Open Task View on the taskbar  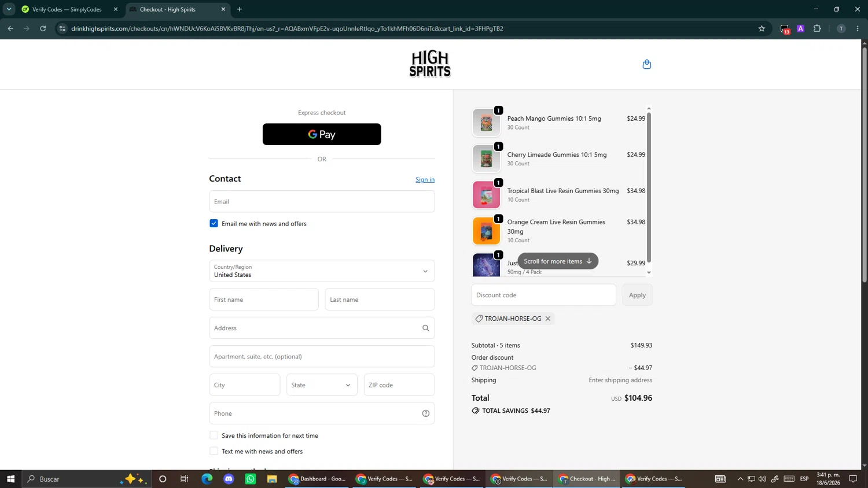(185, 479)
